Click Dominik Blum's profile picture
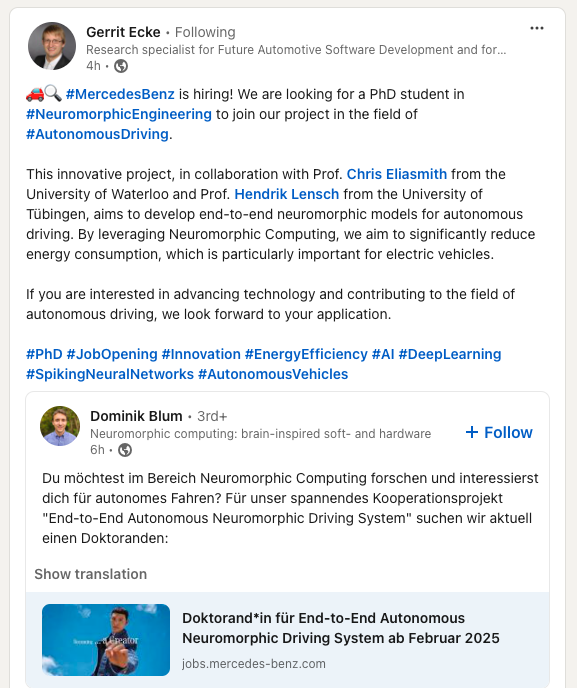This screenshot has width=577, height=688. point(60,426)
